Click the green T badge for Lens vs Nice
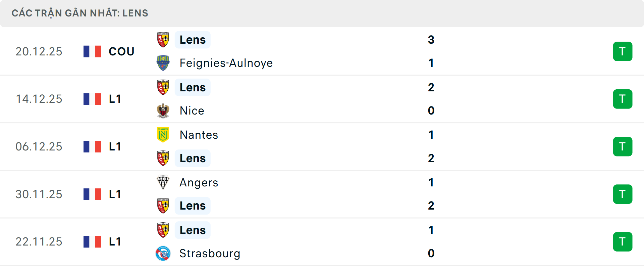This screenshot has width=644, height=266. pyautogui.click(x=623, y=99)
